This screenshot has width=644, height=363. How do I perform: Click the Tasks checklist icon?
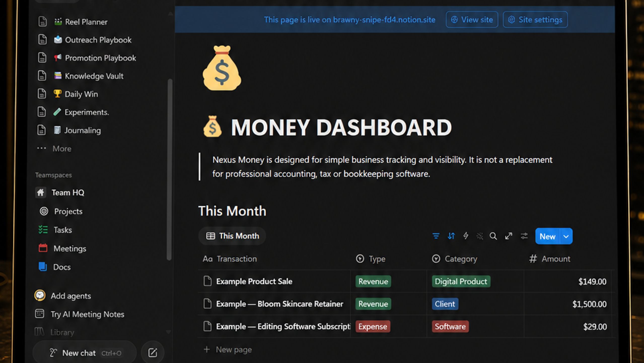pos(43,230)
